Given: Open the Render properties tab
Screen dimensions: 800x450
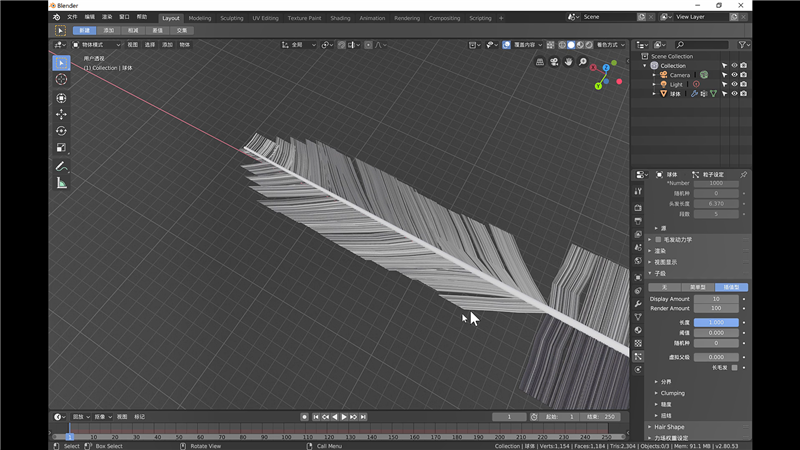Looking at the screenshot, I should tap(638, 208).
